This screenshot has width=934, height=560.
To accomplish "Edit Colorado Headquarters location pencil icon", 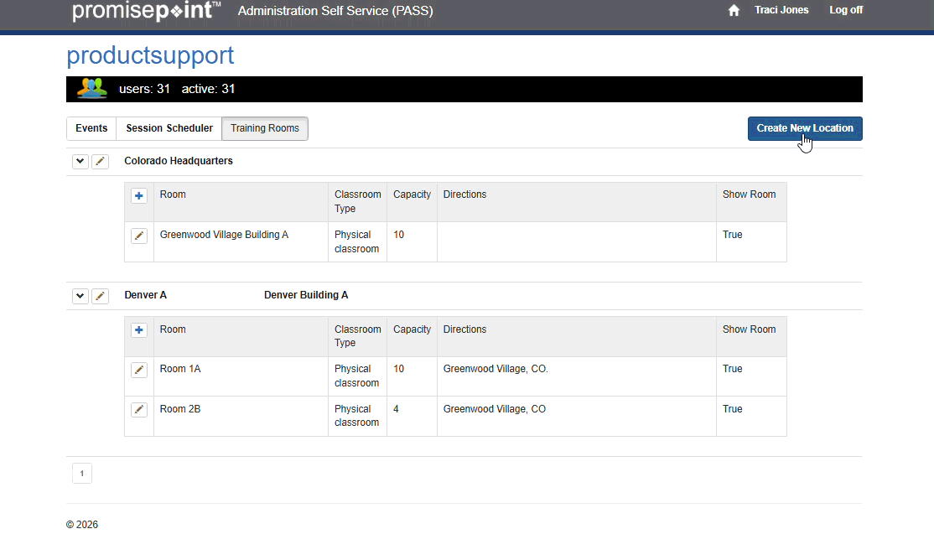I will click(101, 162).
